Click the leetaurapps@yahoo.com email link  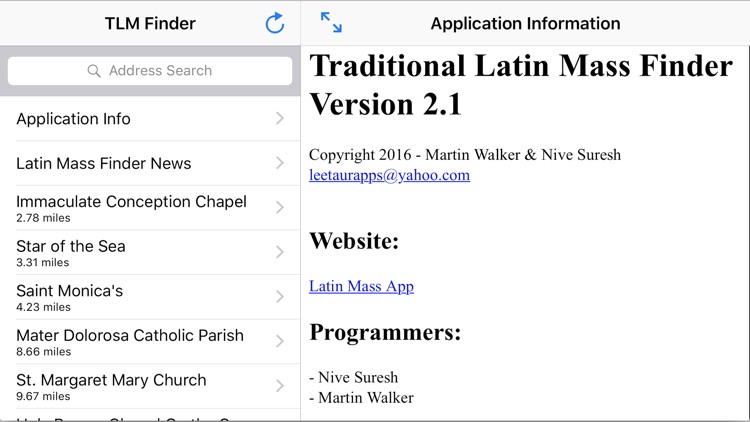tap(389, 175)
